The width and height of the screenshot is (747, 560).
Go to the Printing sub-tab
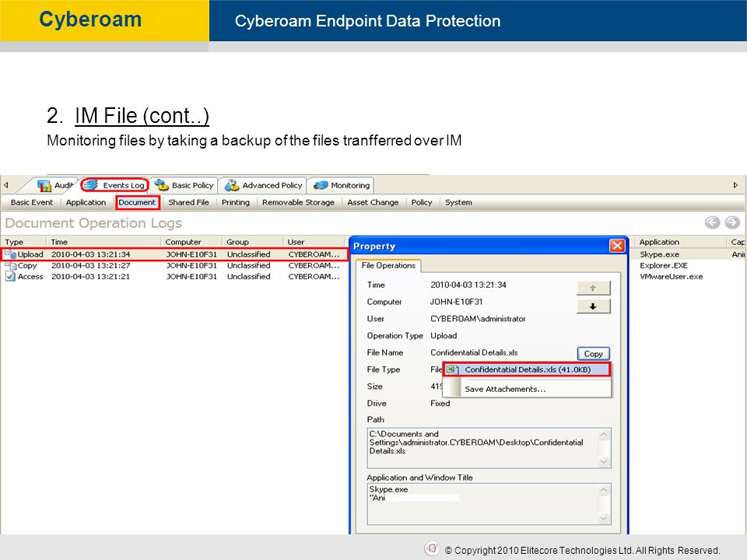(235, 202)
